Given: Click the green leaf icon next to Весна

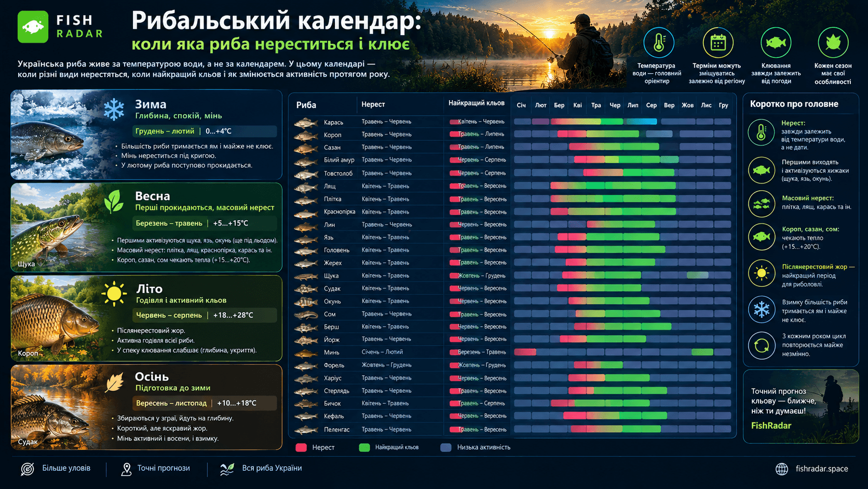Looking at the screenshot, I should pyautogui.click(x=114, y=201).
